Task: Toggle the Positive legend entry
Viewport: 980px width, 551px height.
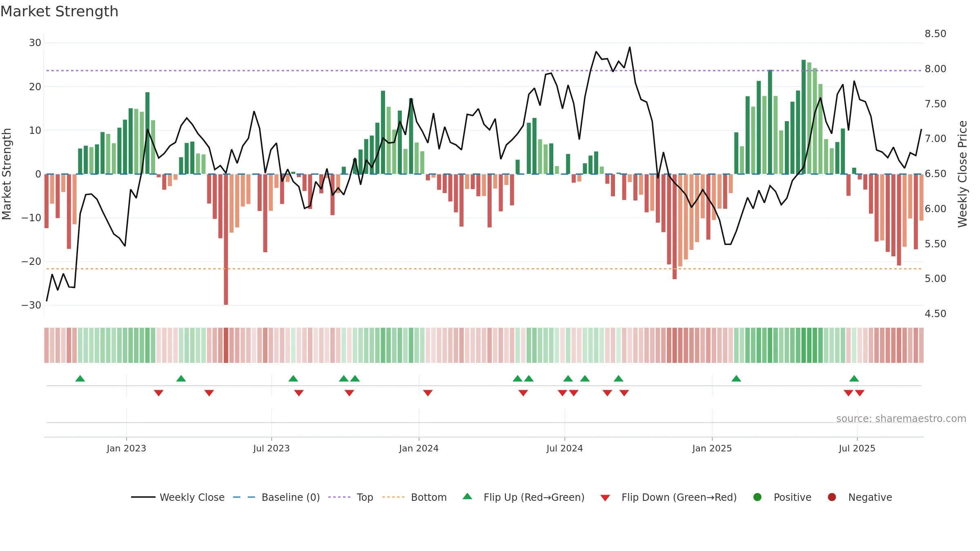Action: (x=782, y=497)
